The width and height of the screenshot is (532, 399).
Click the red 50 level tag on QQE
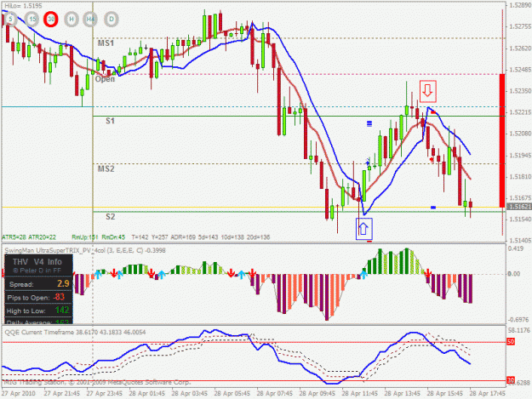[x=510, y=342]
